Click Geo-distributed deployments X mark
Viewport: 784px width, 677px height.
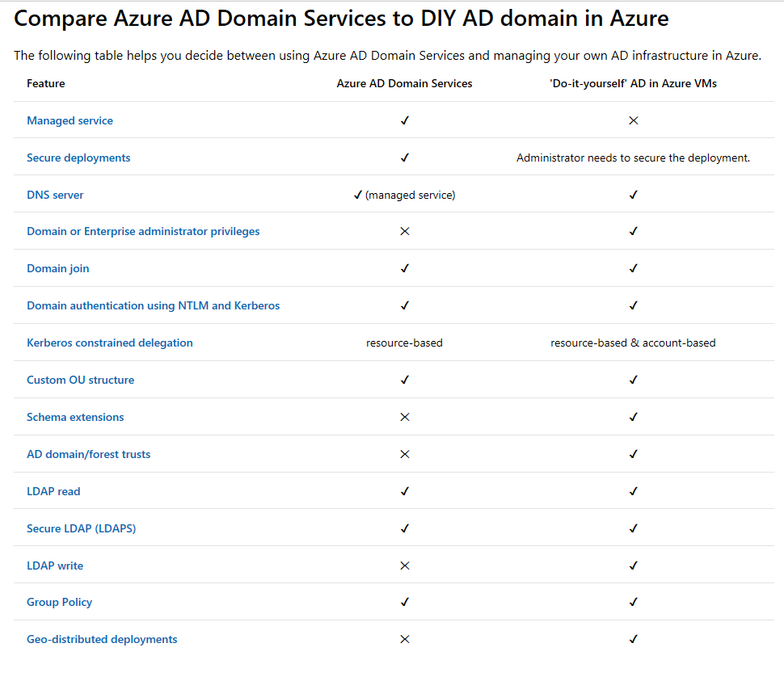click(x=405, y=639)
